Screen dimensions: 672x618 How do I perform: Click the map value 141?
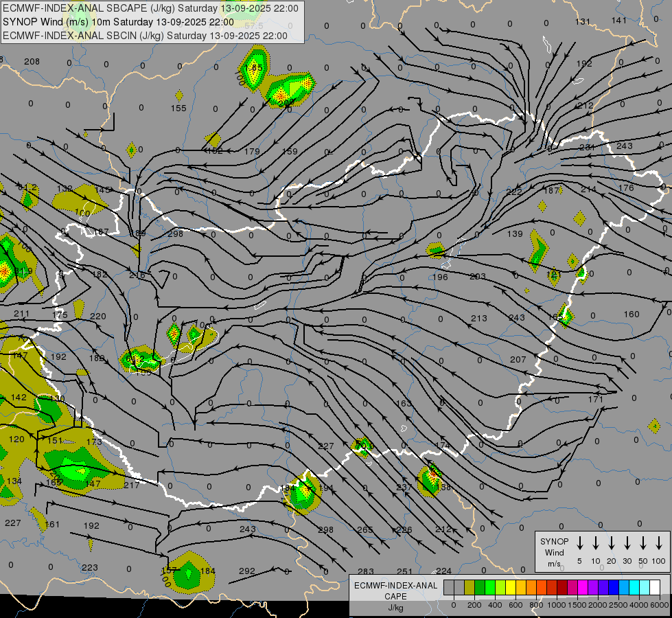(619, 20)
